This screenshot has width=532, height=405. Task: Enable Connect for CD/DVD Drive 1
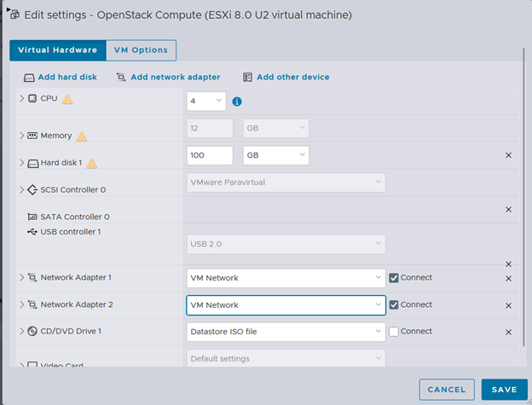point(393,332)
